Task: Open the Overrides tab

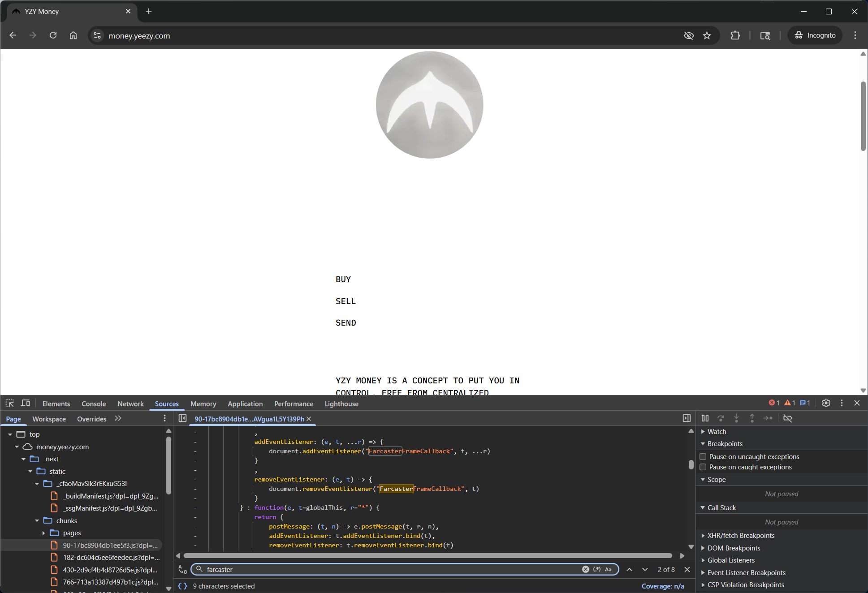Action: [91, 419]
